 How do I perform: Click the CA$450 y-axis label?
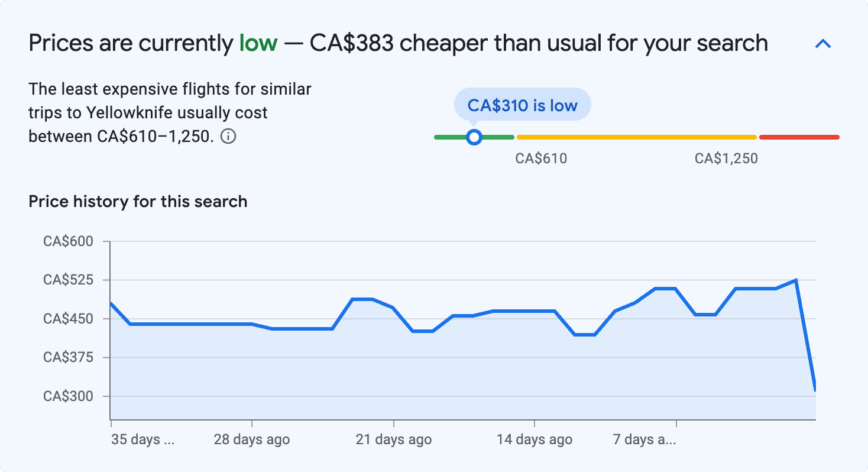(x=68, y=319)
